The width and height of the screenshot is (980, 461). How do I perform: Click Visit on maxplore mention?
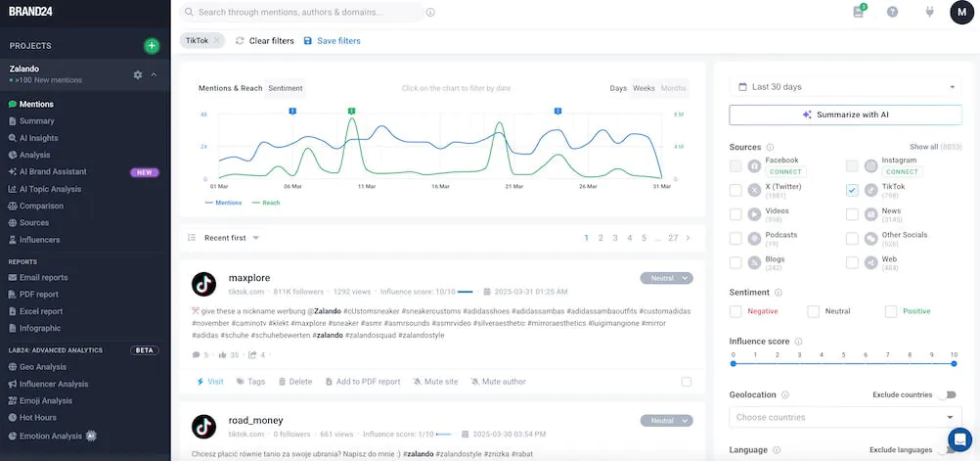210,382
